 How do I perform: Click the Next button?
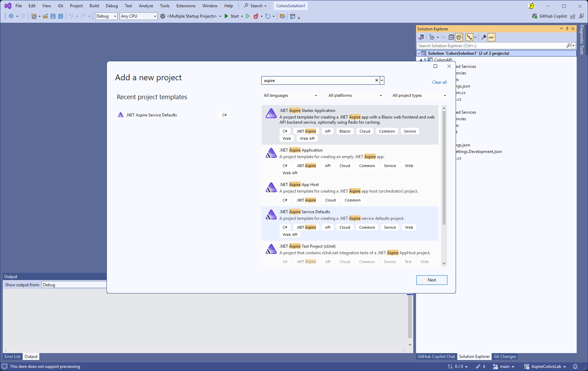click(x=432, y=280)
